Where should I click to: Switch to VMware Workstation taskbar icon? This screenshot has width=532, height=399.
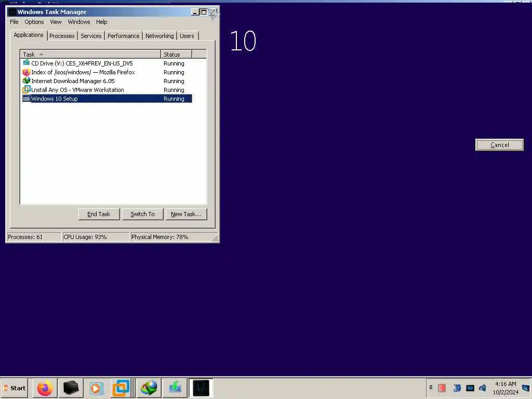click(121, 388)
